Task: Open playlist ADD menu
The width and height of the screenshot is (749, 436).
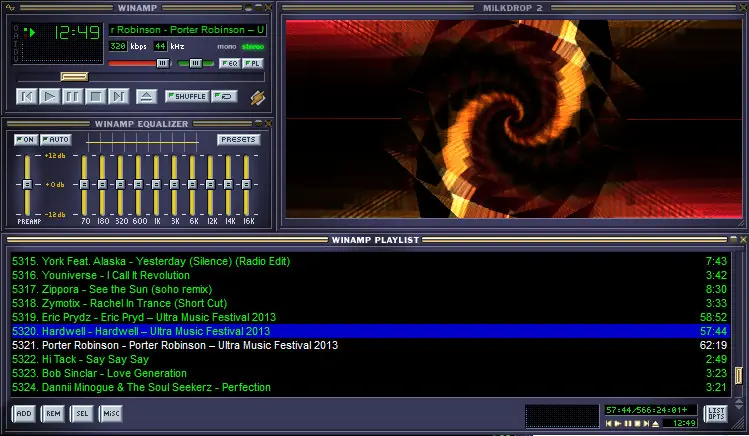Action: pyautogui.click(x=24, y=413)
